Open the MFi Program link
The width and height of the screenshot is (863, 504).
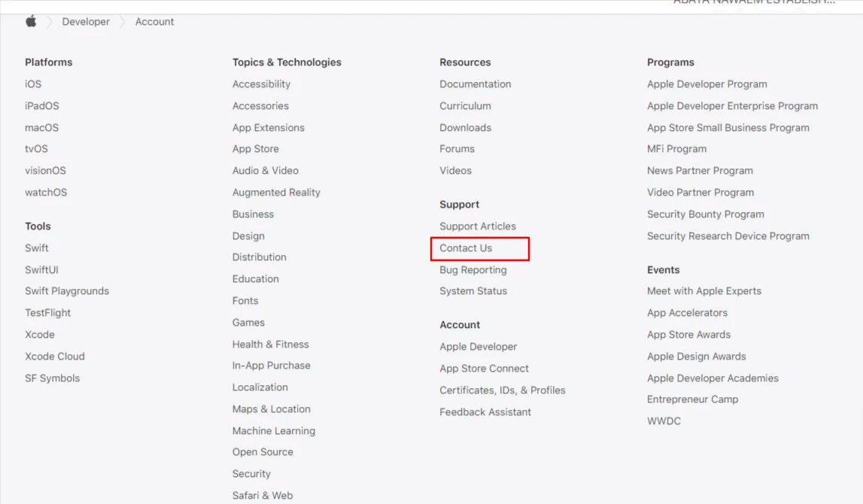[677, 148]
